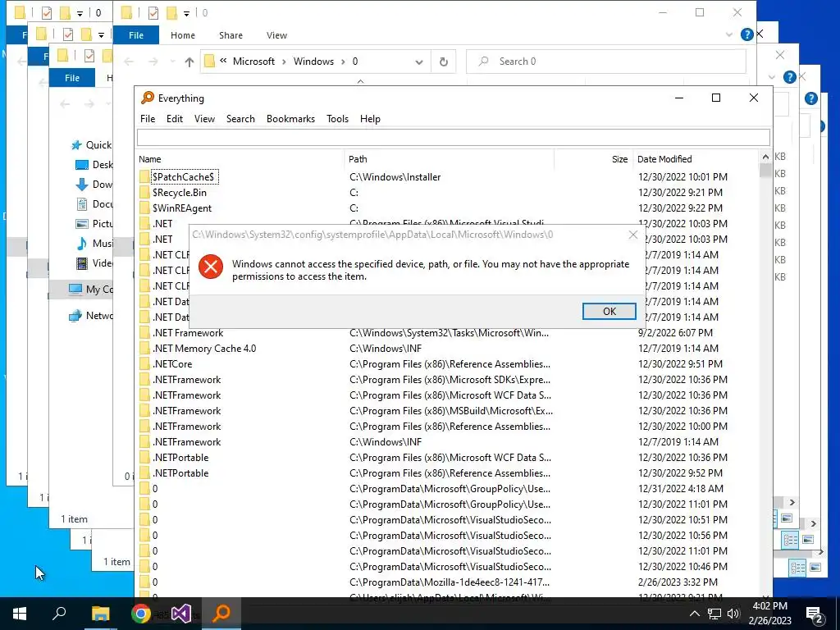
Task: Click the Back arrow in front Explorer window
Action: (x=129, y=62)
